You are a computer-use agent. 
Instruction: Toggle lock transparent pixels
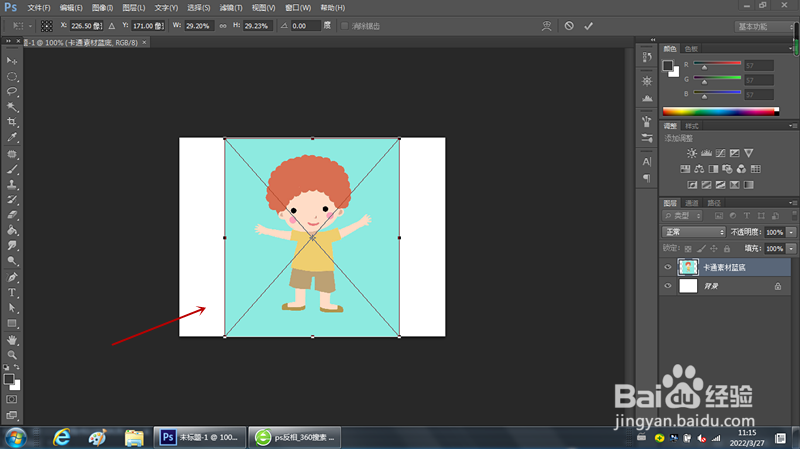pyautogui.click(x=688, y=248)
